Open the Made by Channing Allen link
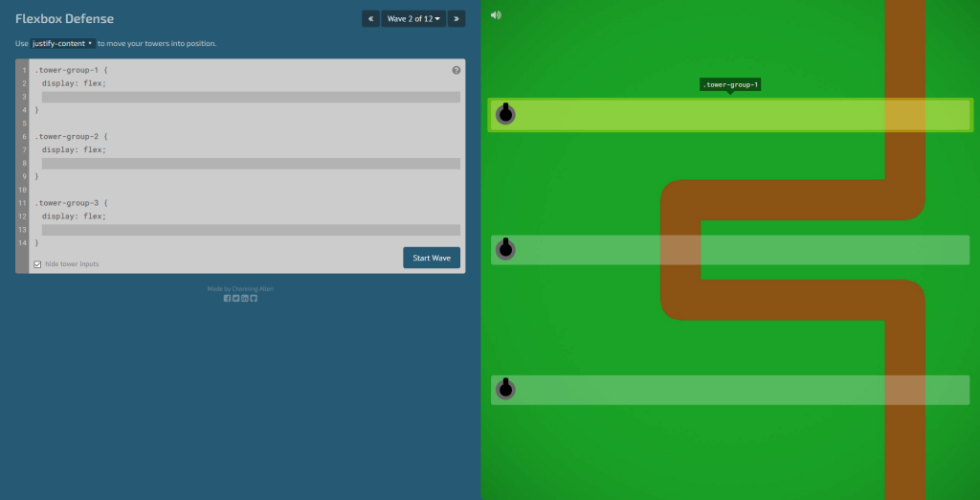The width and height of the screenshot is (980, 500). 240,289
